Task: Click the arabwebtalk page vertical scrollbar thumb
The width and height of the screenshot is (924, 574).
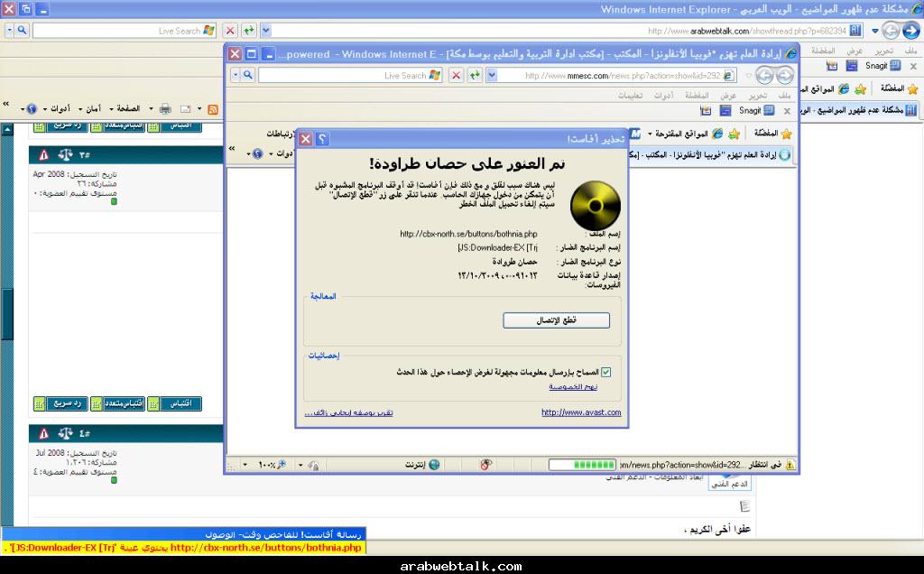Action: 7,314
